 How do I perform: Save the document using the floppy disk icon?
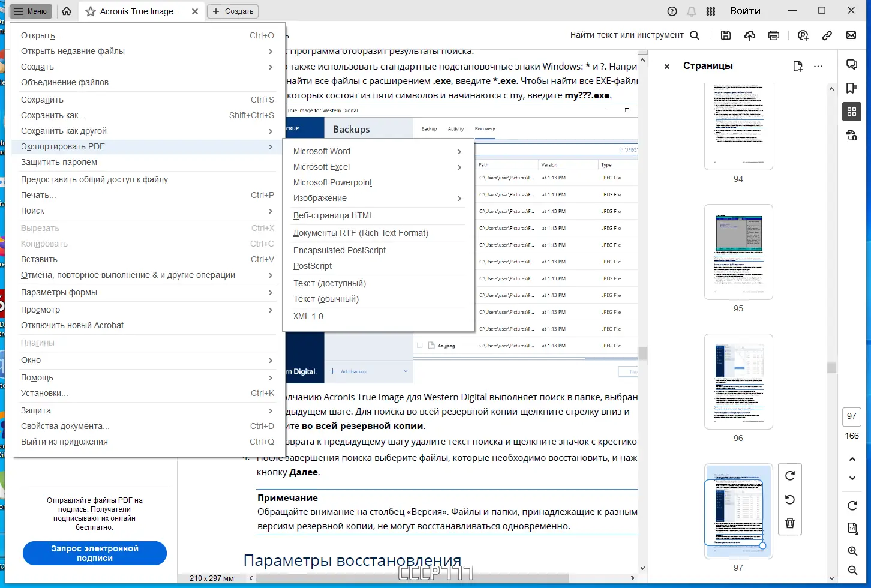[x=726, y=35]
